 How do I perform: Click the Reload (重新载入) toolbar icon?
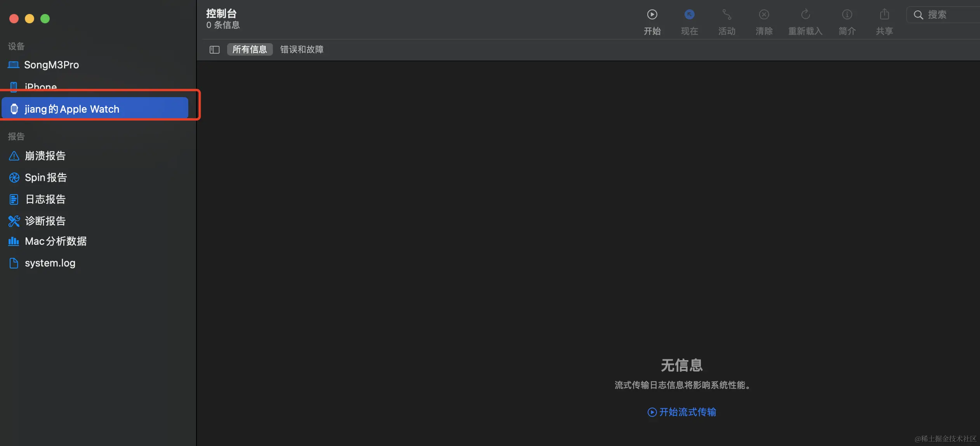[805, 15]
